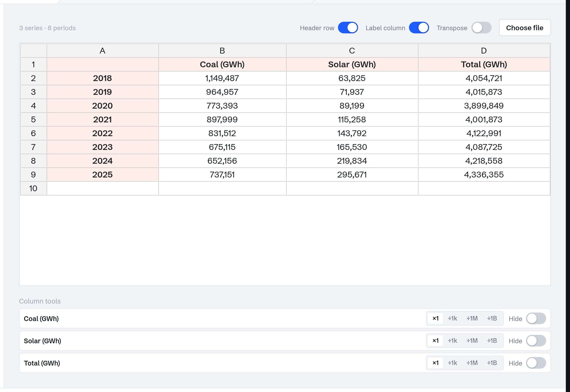Click cell with value 63,825
The image size is (570, 392).
coord(352,78)
